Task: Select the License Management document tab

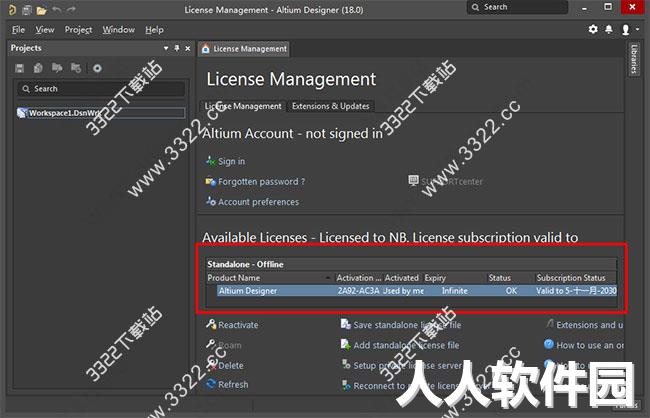Action: click(244, 49)
